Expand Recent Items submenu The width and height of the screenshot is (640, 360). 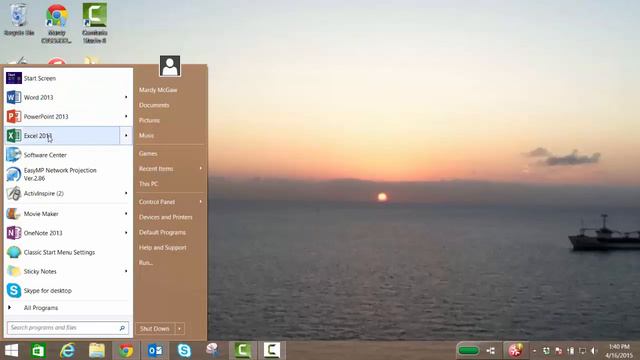170,169
